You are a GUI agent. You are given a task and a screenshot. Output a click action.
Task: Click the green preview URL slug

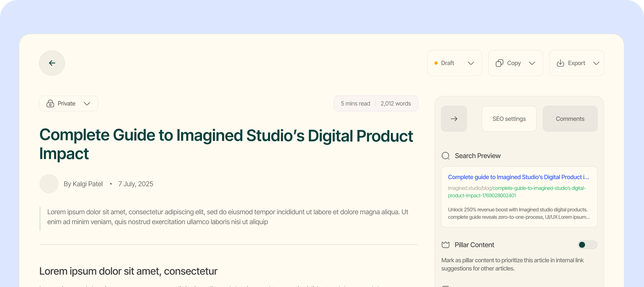click(x=539, y=188)
